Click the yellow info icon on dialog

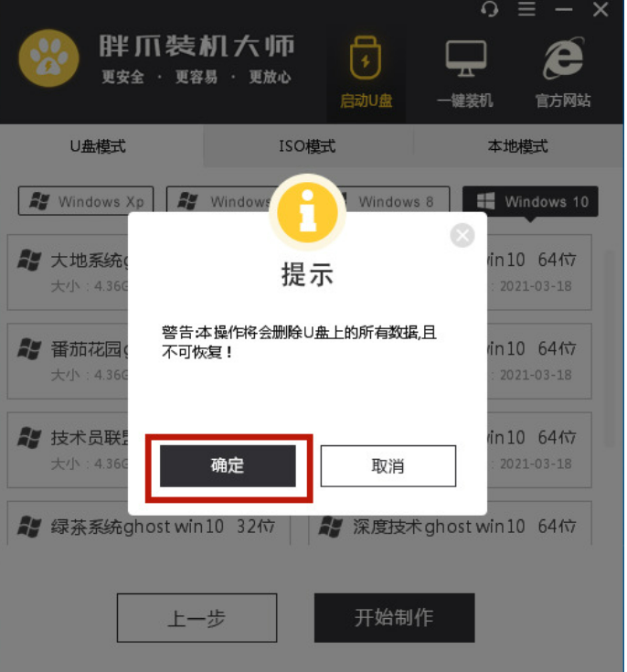[x=307, y=212]
